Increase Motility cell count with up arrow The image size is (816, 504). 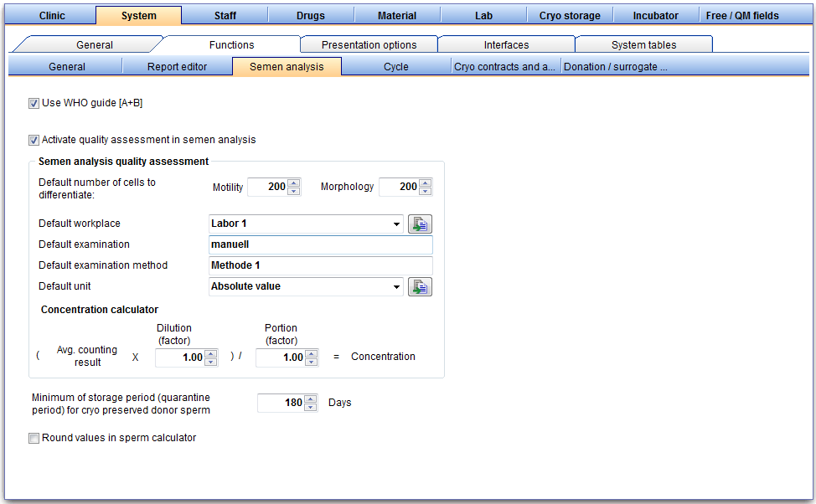pyautogui.click(x=294, y=183)
